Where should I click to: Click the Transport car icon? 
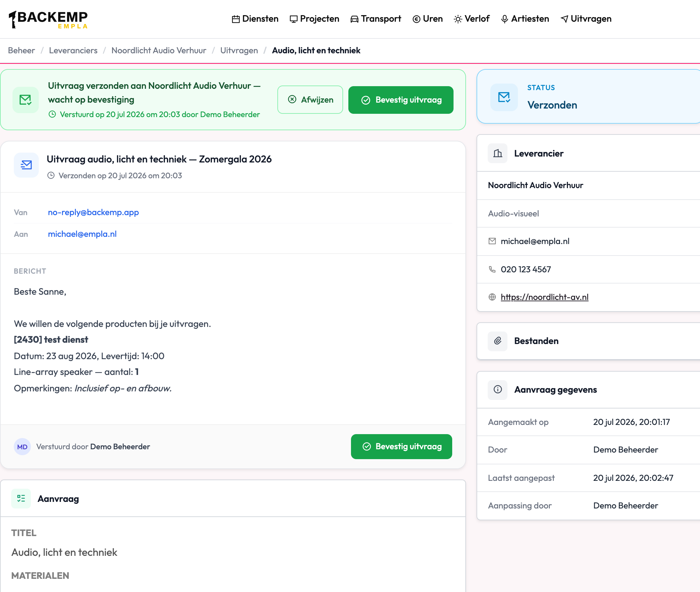pyautogui.click(x=355, y=19)
